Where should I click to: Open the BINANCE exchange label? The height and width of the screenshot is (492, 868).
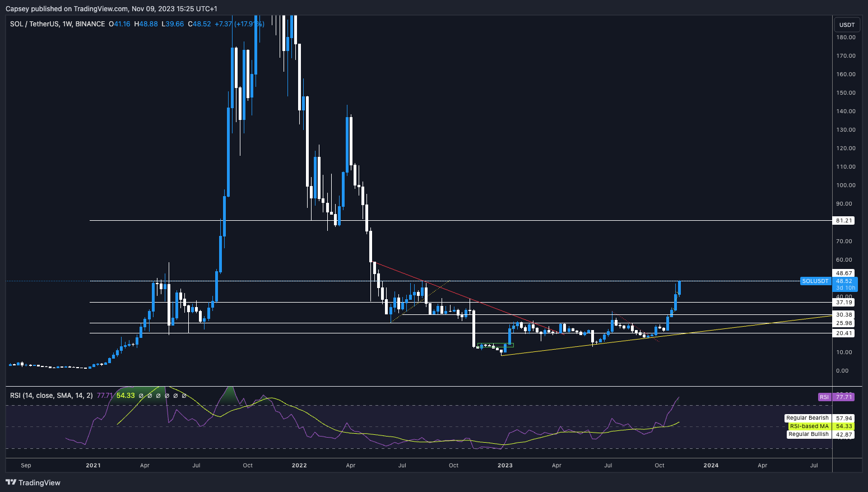click(x=90, y=24)
